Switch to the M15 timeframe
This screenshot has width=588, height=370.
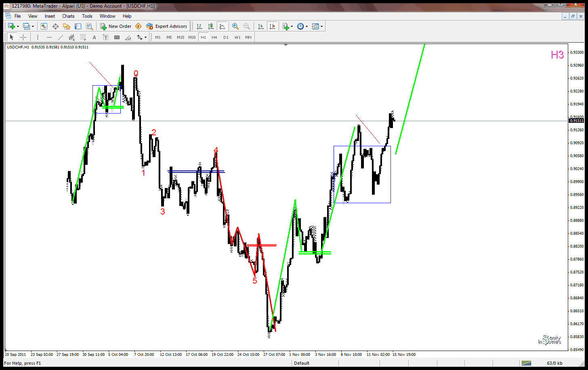(181, 37)
